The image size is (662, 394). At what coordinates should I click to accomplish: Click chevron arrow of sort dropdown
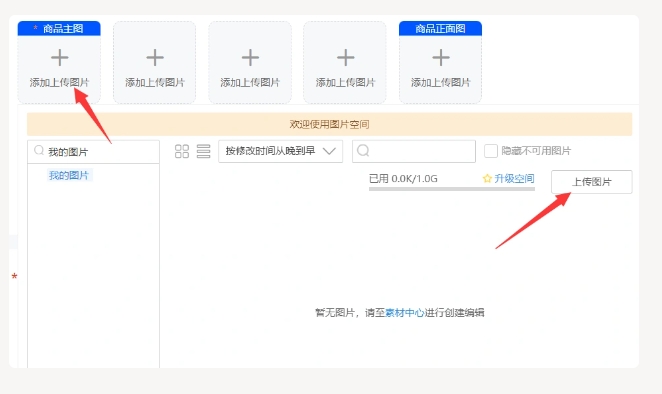coord(329,151)
